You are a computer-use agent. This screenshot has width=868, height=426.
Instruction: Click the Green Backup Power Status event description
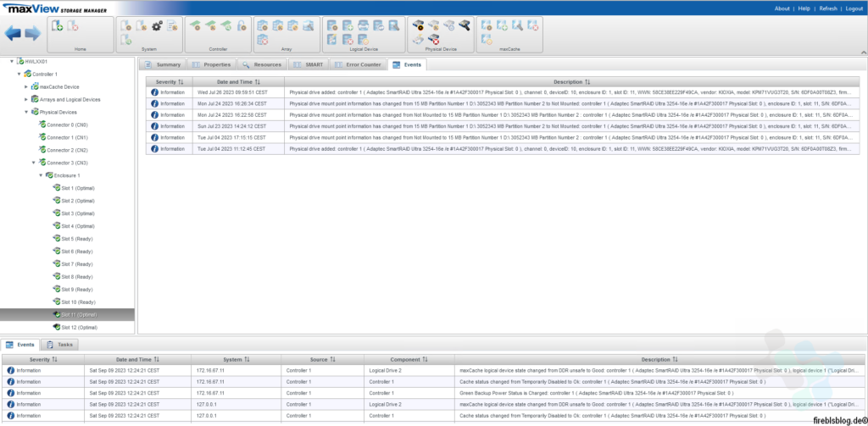pos(597,393)
